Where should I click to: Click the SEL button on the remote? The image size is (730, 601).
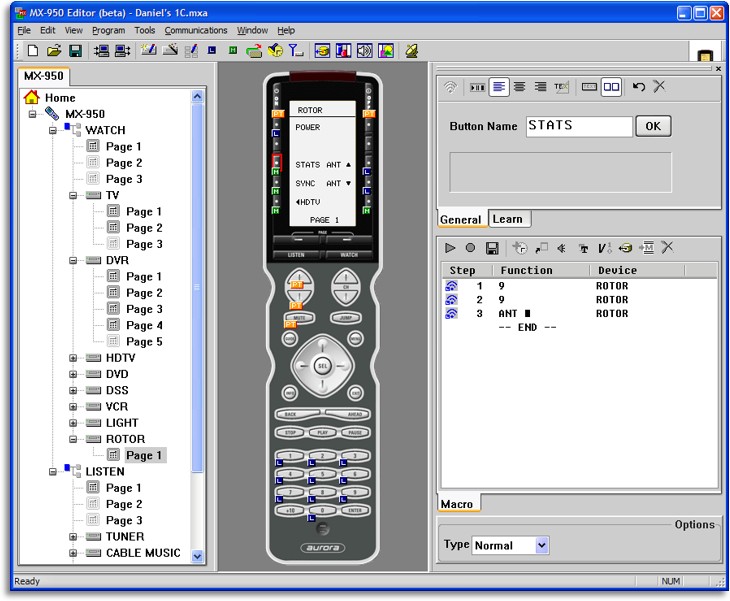323,366
